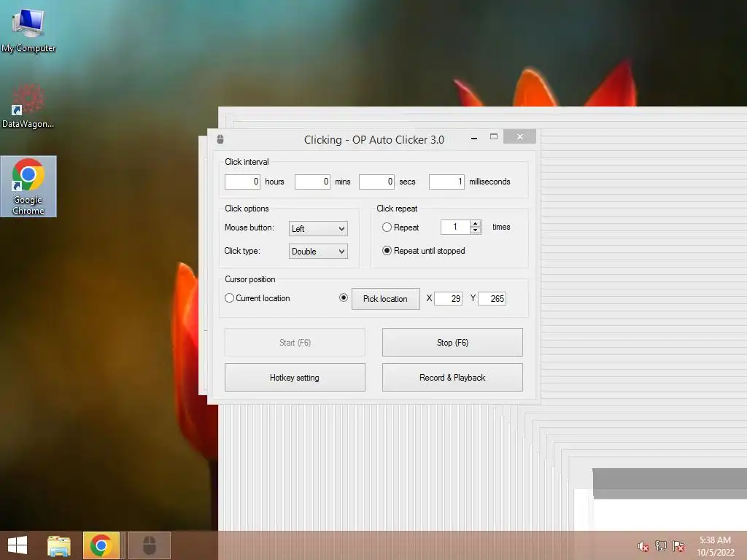Click the Y coordinate field
The width and height of the screenshot is (747, 560).
[x=492, y=298]
